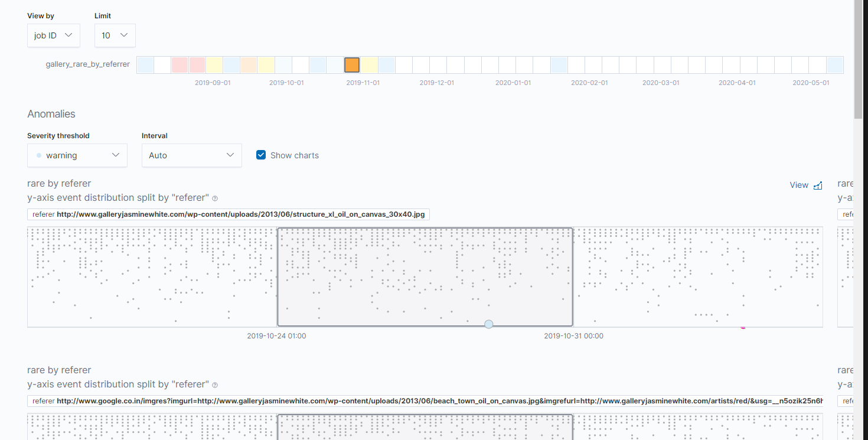Click the gallery_rare_by_referrer job label
The image size is (868, 440).
pyautogui.click(x=88, y=64)
